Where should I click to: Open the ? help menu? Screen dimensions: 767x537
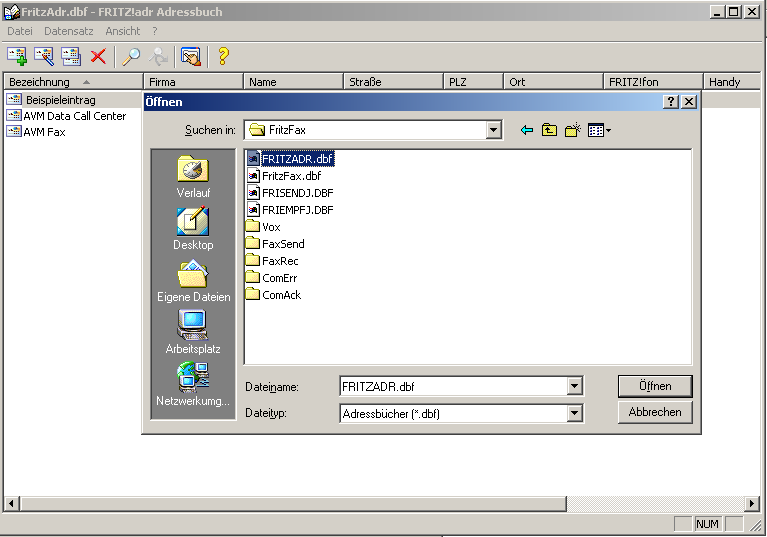click(155, 31)
